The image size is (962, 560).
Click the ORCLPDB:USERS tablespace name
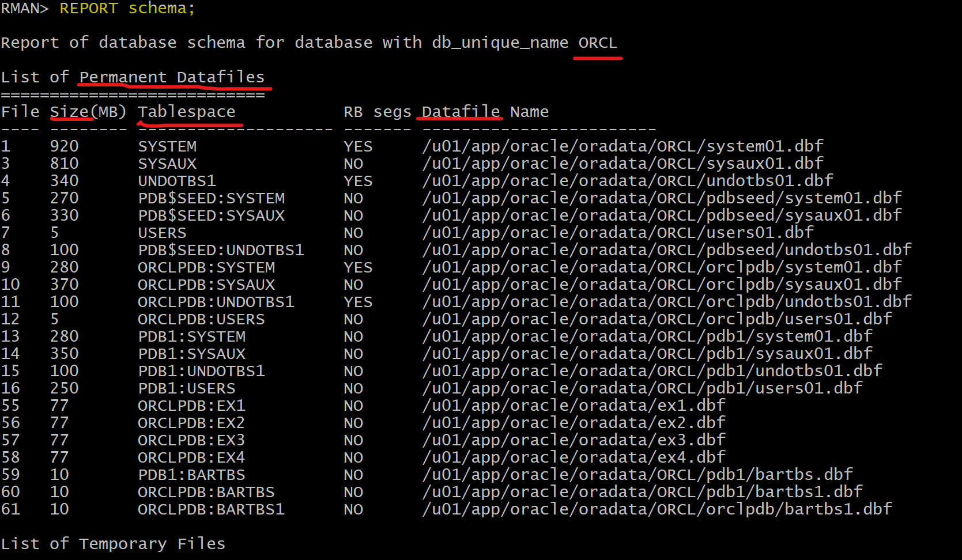coord(201,319)
